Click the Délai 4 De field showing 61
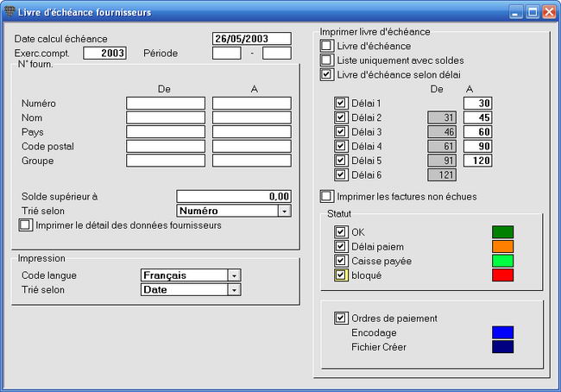 tap(442, 146)
